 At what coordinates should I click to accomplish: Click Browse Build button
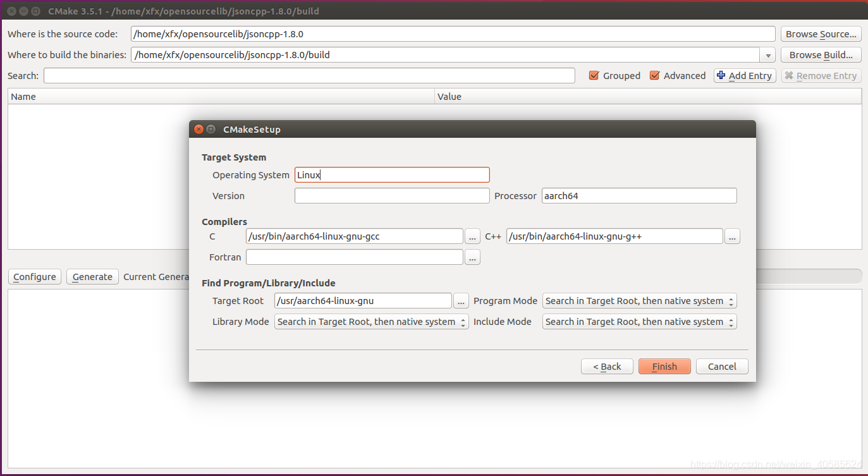tap(821, 55)
